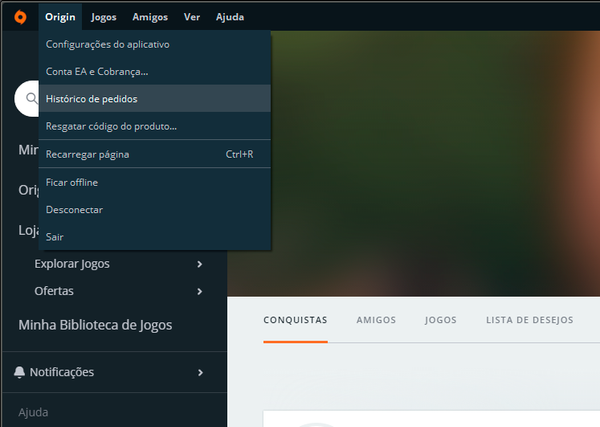Switch to the Amigos profile tab
600x427 pixels.
[x=376, y=320]
